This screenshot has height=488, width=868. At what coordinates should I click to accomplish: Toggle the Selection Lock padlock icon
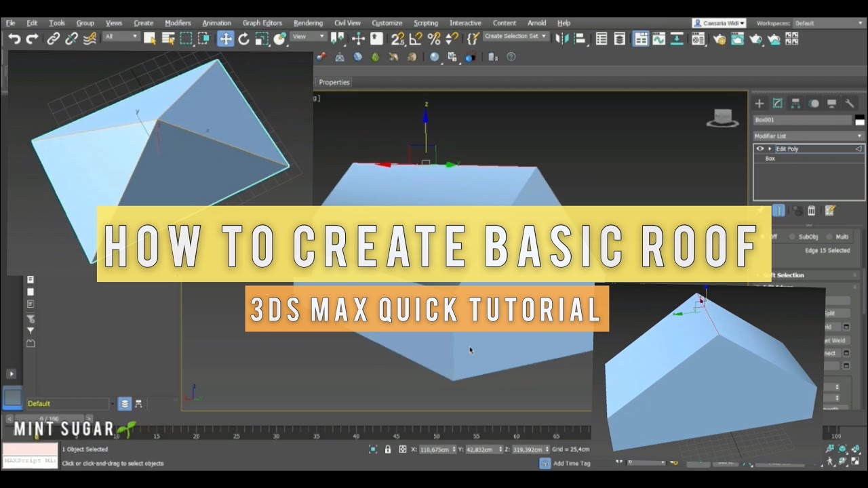click(x=388, y=449)
